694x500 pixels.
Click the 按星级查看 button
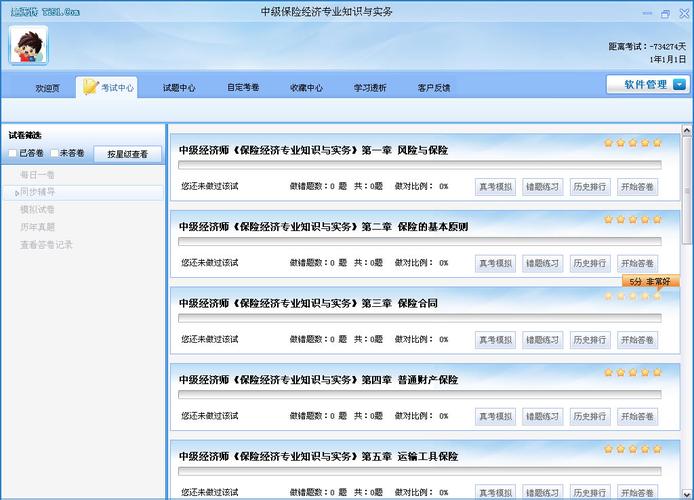[x=127, y=154]
